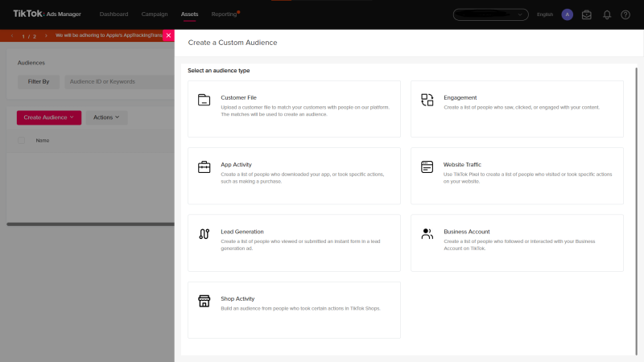Choose the Lead Generation icon
This screenshot has width=644, height=362.
tap(204, 234)
